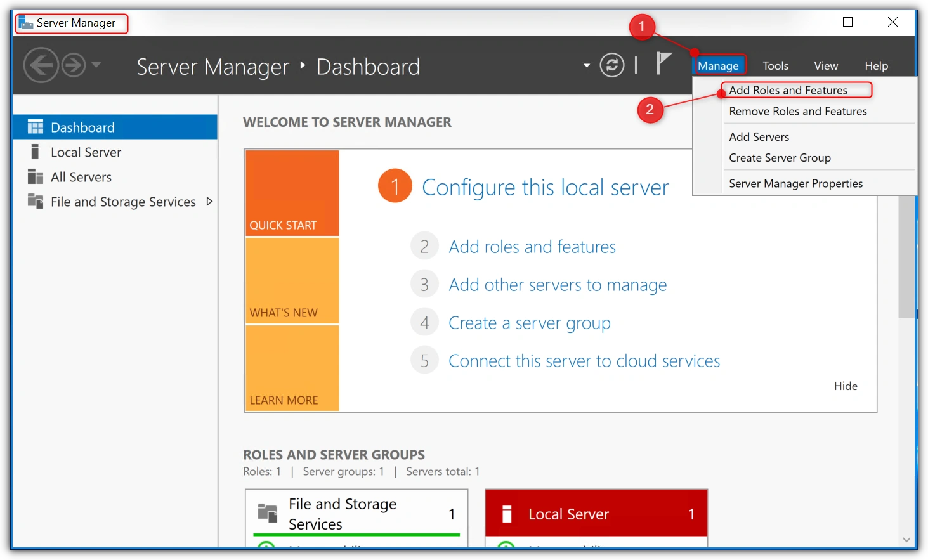Select the LEARN MORE tile

point(292,368)
